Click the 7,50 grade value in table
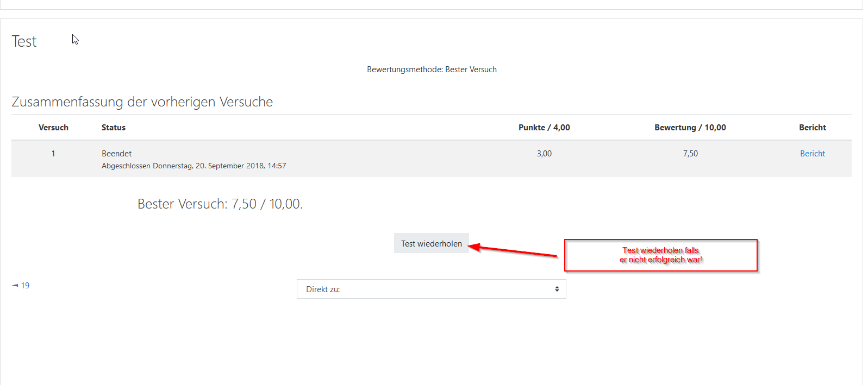The width and height of the screenshot is (868, 385). pos(690,154)
